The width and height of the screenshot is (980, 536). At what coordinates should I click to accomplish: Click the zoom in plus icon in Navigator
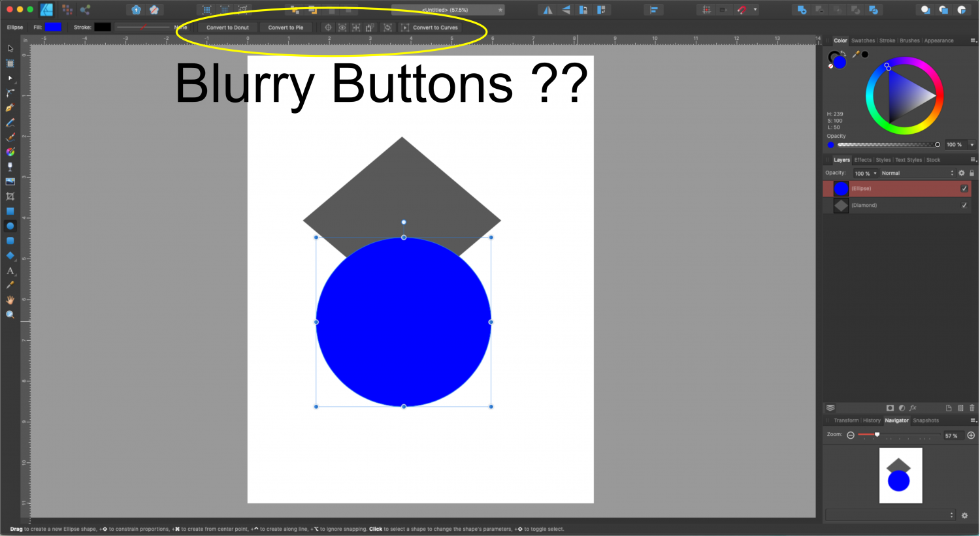coord(971,435)
